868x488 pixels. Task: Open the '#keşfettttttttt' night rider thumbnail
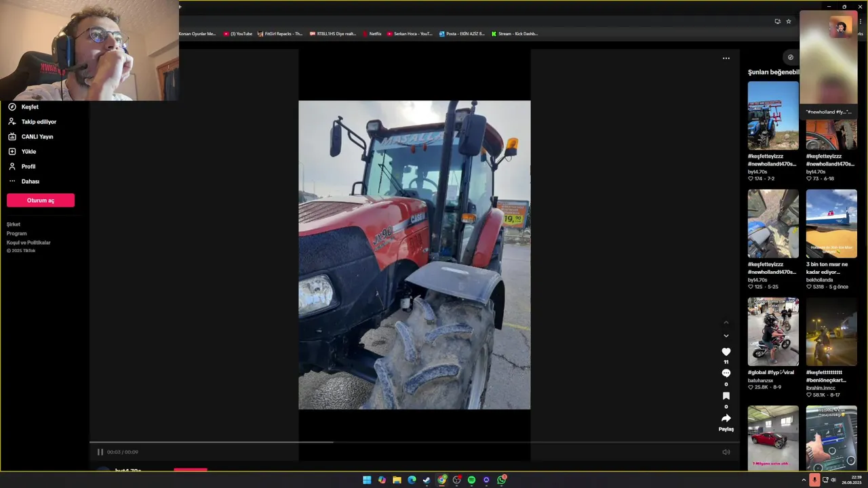[831, 331]
